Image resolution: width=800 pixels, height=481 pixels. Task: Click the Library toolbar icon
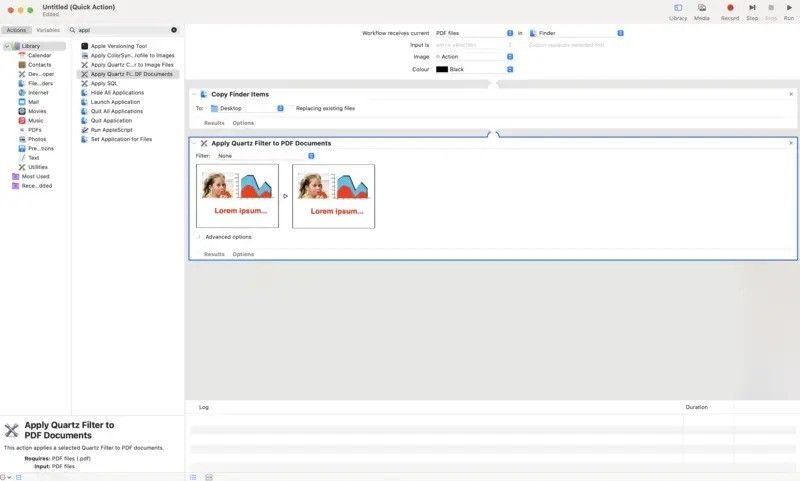coord(678,8)
